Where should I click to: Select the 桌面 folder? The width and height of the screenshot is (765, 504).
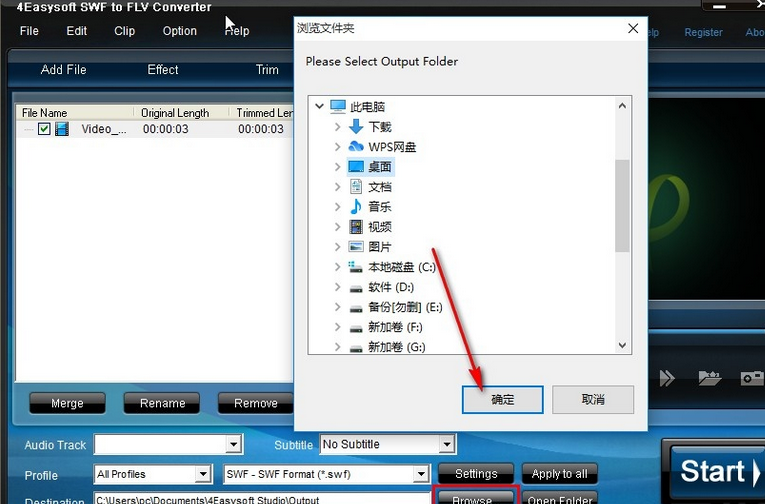380,167
